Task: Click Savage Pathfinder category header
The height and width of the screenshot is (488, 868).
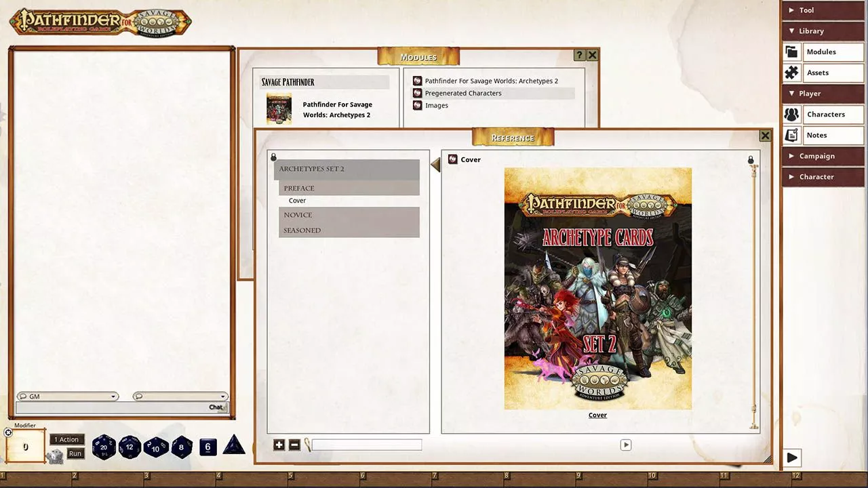Action: (324, 82)
